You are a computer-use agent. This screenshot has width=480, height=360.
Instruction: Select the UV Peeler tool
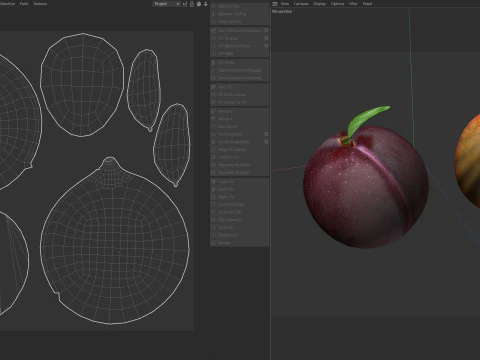click(240, 62)
